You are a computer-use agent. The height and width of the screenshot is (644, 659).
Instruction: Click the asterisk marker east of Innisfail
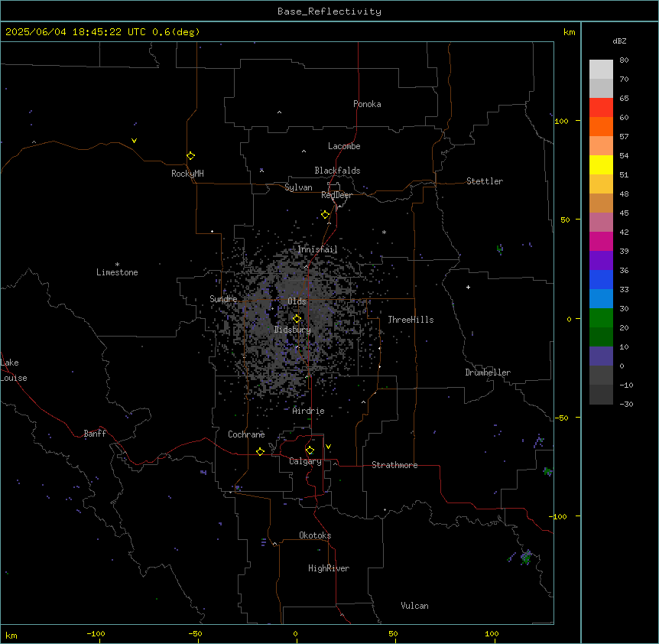pyautogui.click(x=384, y=232)
